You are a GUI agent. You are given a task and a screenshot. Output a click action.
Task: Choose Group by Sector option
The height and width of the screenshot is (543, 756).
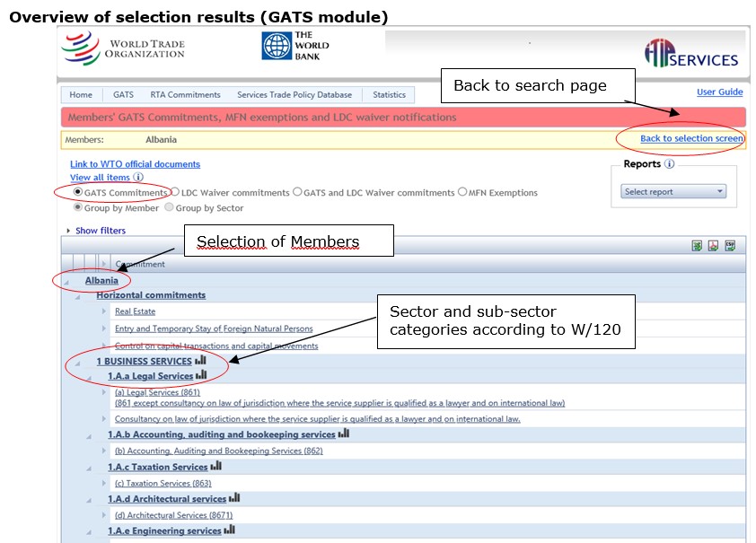169,207
